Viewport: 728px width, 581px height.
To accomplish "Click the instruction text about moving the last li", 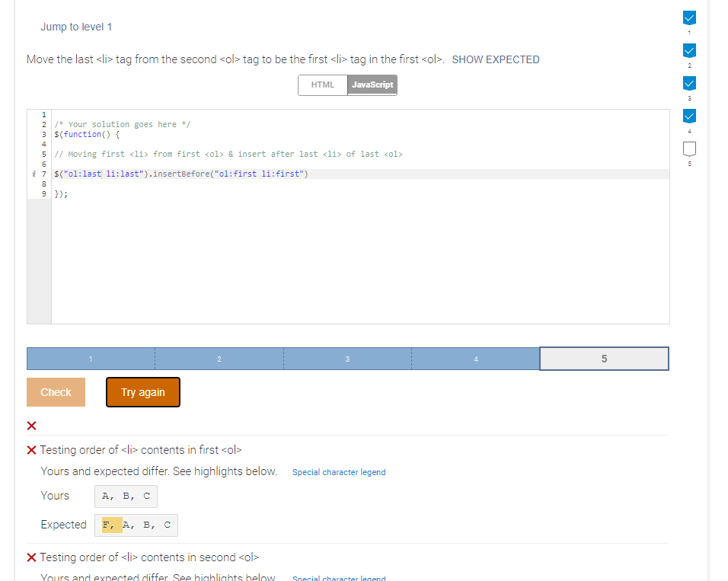I will click(235, 59).
